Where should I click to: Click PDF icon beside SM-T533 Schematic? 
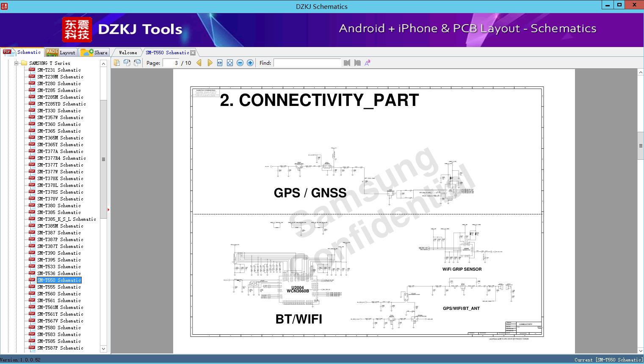pyautogui.click(x=32, y=267)
